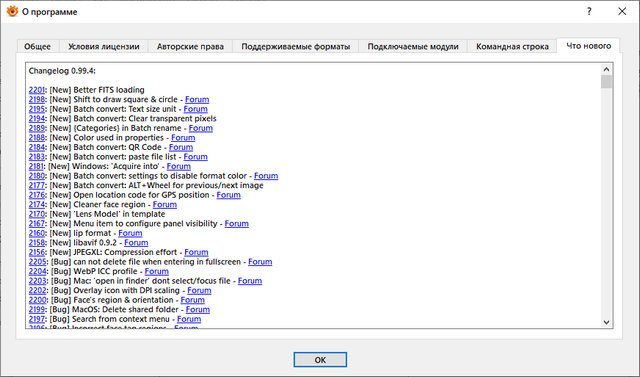Open issue link 2198
Image resolution: width=640 pixels, height=377 pixels.
(37, 100)
